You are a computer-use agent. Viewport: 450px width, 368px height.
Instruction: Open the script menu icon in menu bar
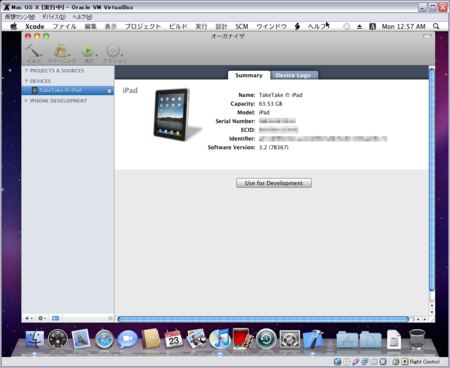(297, 27)
